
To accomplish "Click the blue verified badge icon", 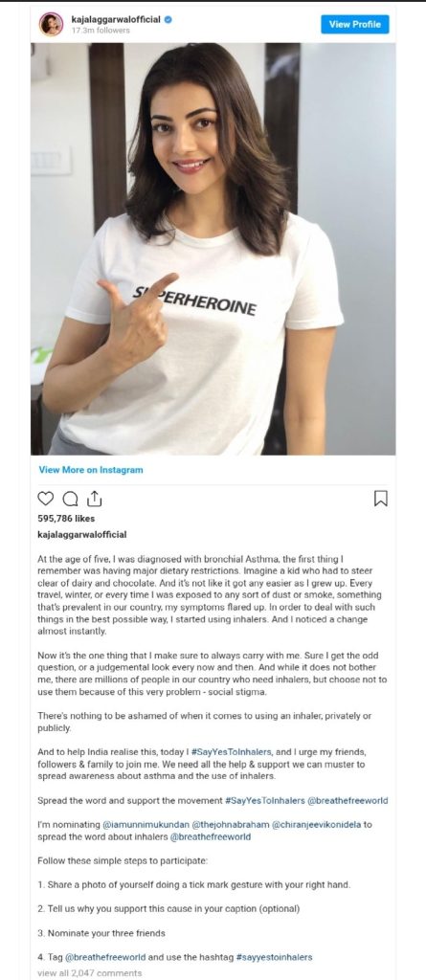I will (168, 20).
